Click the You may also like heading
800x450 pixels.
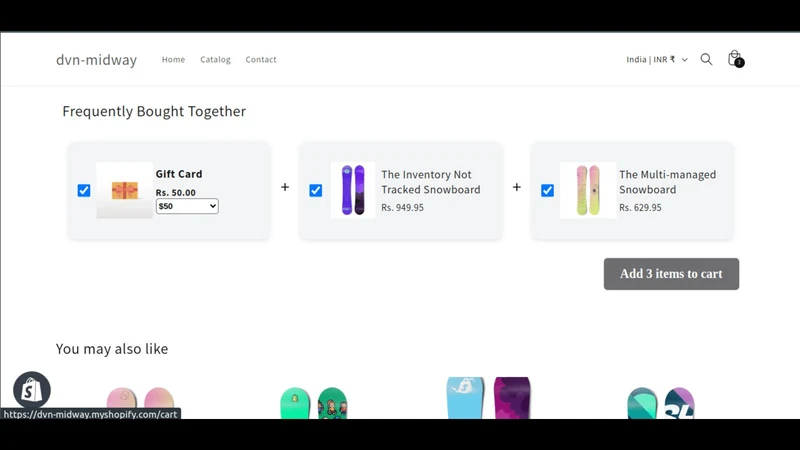(112, 348)
